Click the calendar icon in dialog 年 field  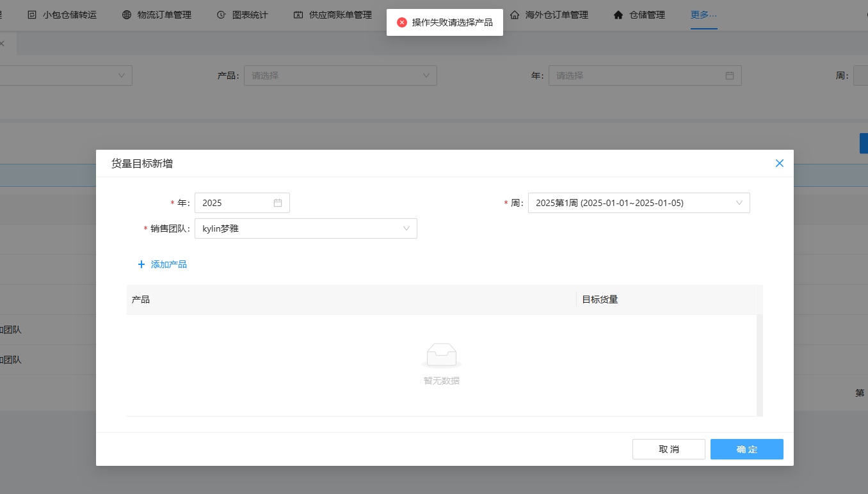click(x=278, y=203)
